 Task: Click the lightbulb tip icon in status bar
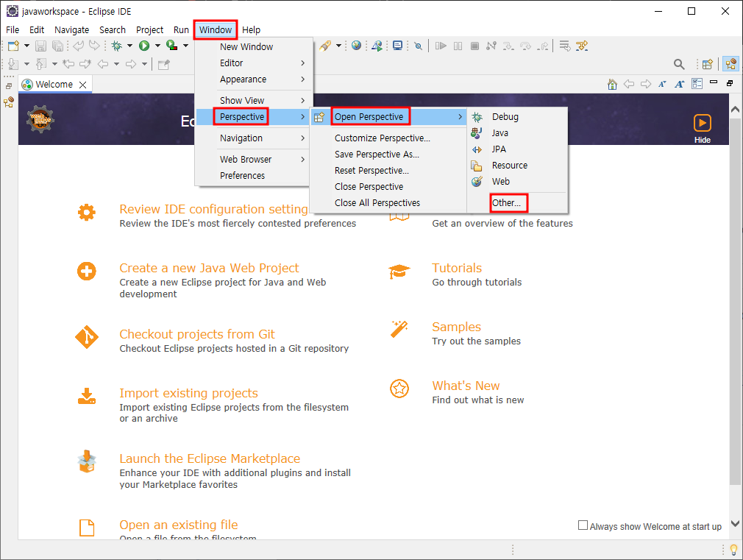tap(733, 550)
